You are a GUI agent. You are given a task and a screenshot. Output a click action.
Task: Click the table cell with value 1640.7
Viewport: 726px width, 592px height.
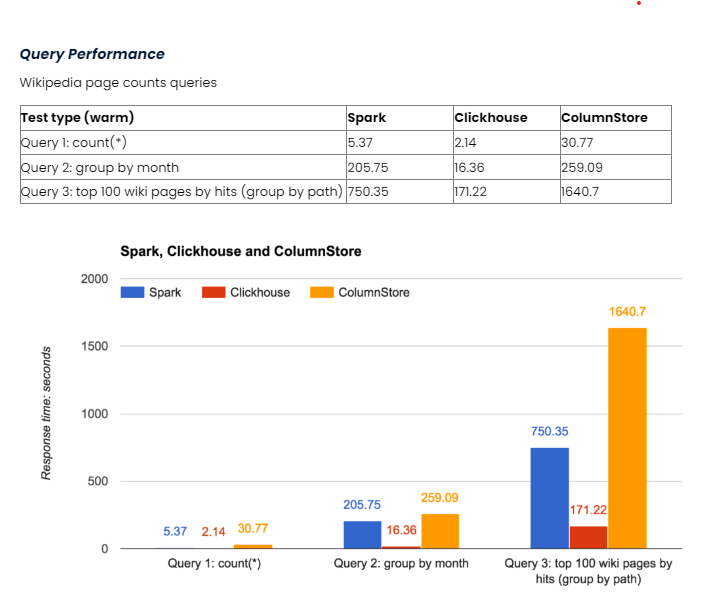[x=616, y=192]
